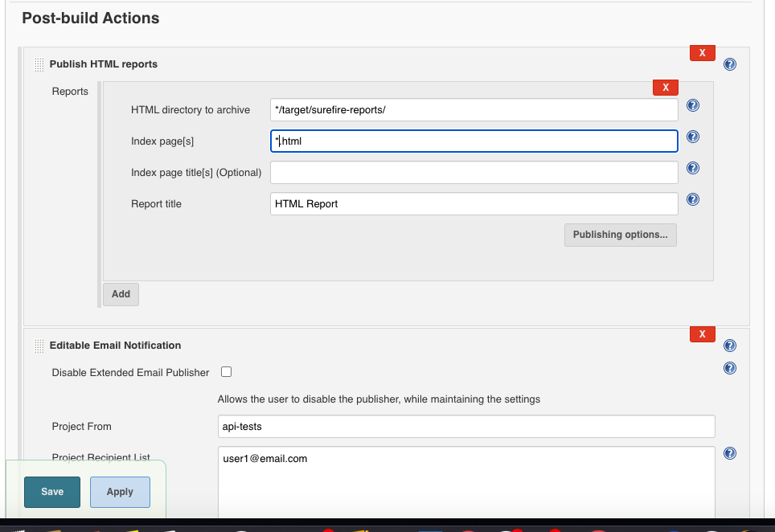Remove the Editable Email Notification action
The height and width of the screenshot is (532, 775).
click(x=702, y=334)
